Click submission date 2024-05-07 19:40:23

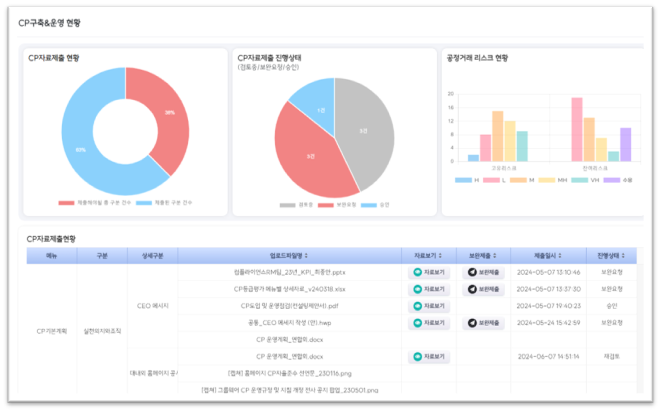pos(548,306)
